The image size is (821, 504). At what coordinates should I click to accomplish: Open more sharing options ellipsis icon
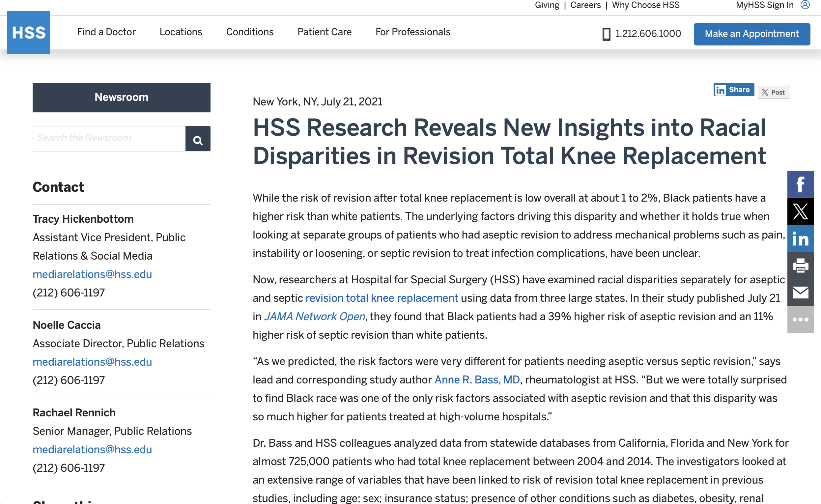click(x=800, y=319)
